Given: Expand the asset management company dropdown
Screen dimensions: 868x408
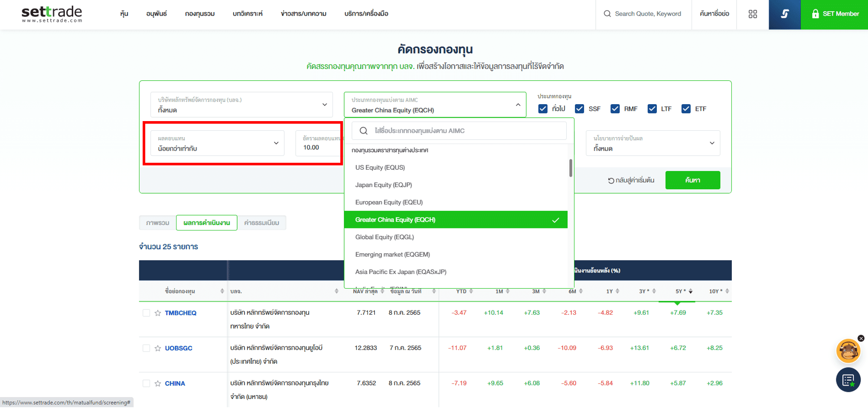Looking at the screenshot, I should (241, 105).
